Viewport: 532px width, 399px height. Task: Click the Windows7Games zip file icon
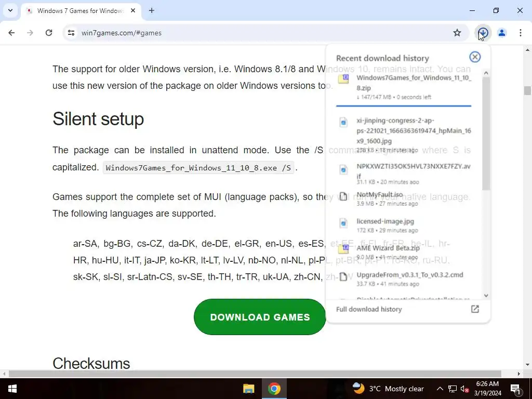point(343,79)
